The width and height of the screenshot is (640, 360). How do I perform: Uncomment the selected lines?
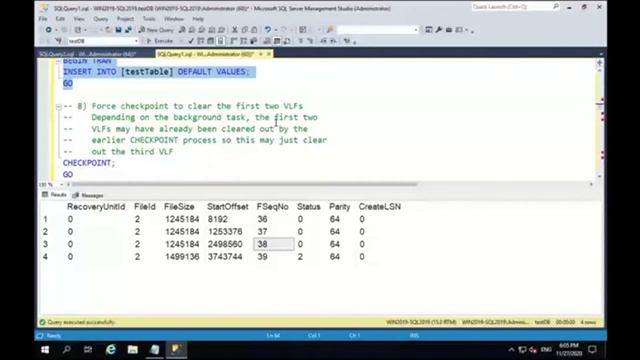[x=310, y=41]
